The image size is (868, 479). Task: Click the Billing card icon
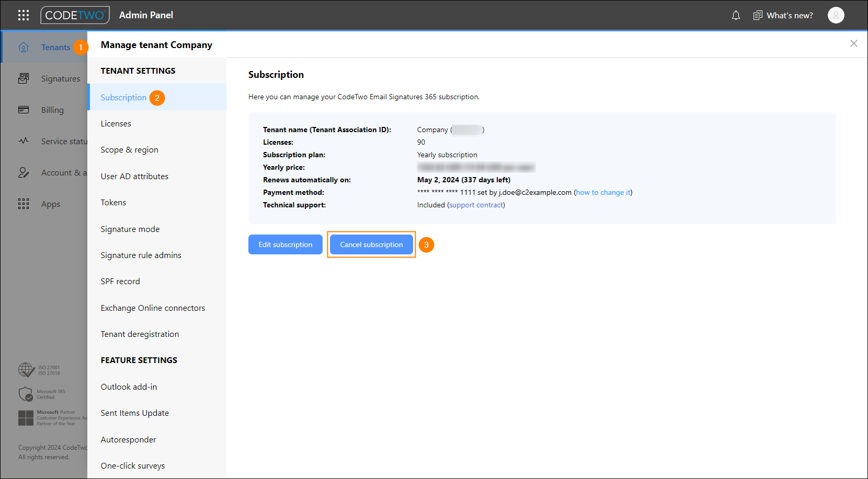pyautogui.click(x=24, y=110)
